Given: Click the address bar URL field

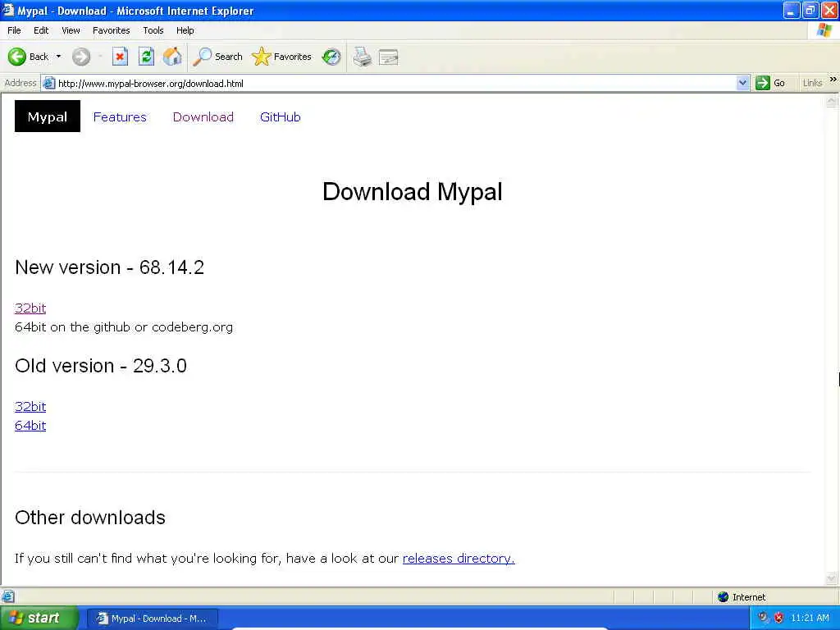Looking at the screenshot, I should point(396,83).
